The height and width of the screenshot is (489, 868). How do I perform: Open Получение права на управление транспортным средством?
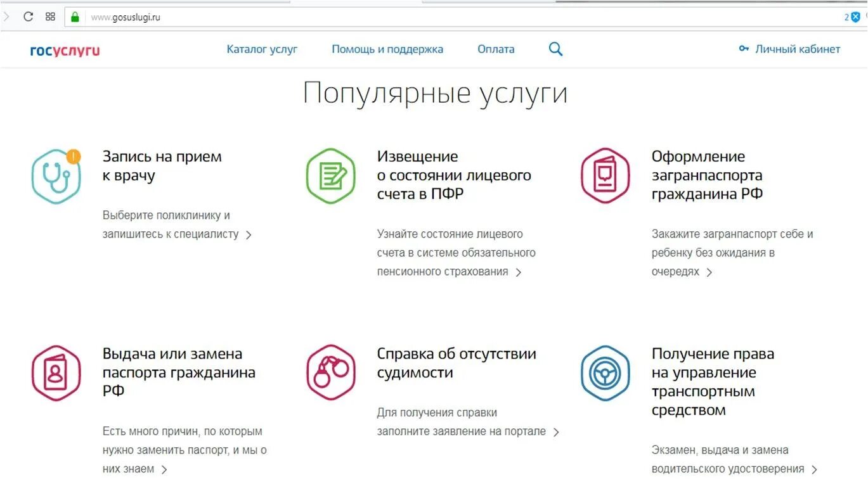click(x=713, y=382)
